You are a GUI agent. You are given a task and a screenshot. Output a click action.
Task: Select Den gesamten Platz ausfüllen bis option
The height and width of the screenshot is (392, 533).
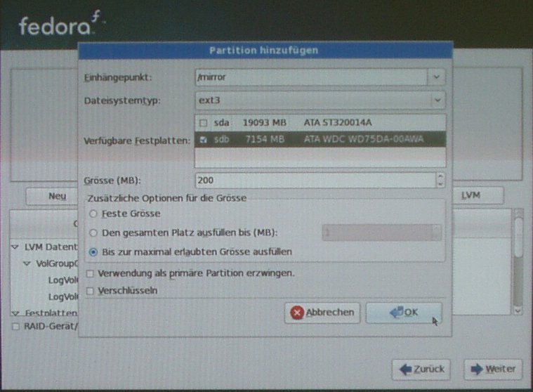click(x=93, y=233)
